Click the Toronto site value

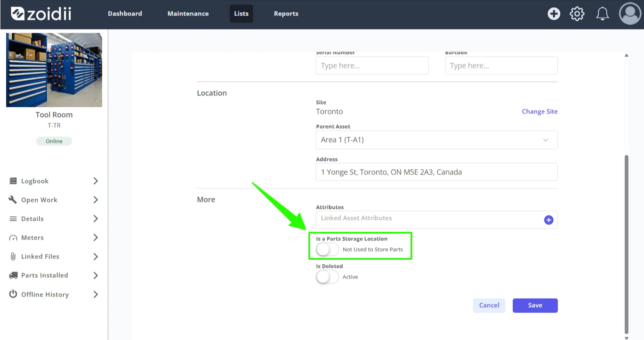pos(329,111)
